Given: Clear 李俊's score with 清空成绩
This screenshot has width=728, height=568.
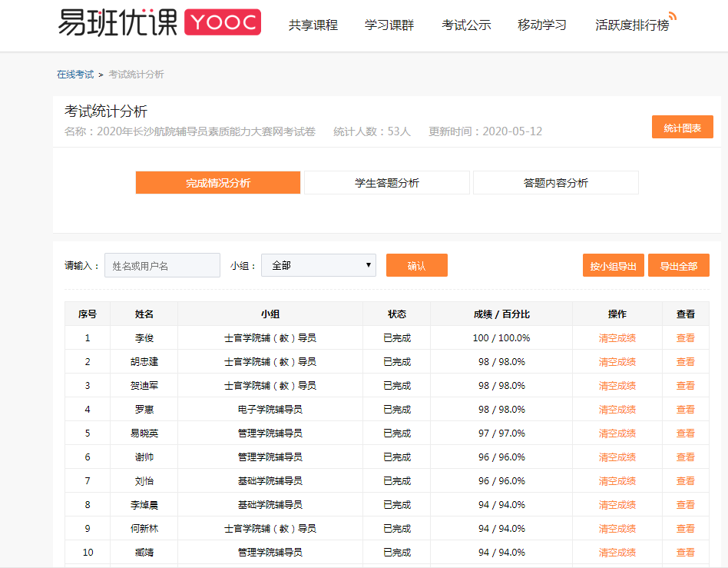Looking at the screenshot, I should (x=617, y=338).
